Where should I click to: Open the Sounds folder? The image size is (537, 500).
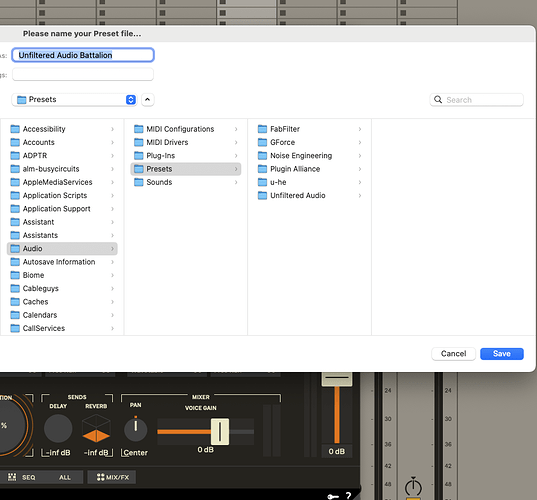(186, 182)
